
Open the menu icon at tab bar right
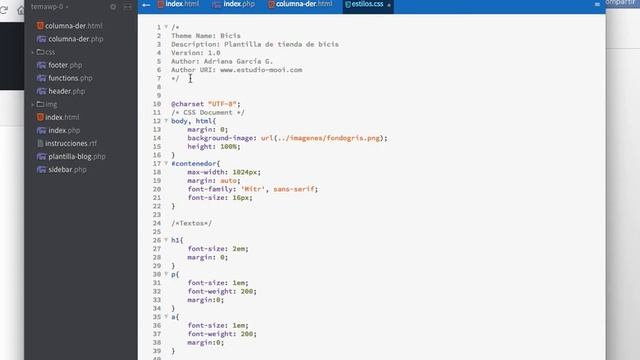(597, 4)
